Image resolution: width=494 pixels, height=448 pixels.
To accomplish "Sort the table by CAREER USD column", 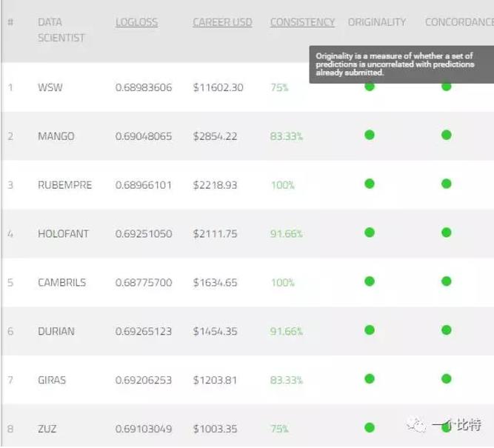I will pyautogui.click(x=222, y=22).
